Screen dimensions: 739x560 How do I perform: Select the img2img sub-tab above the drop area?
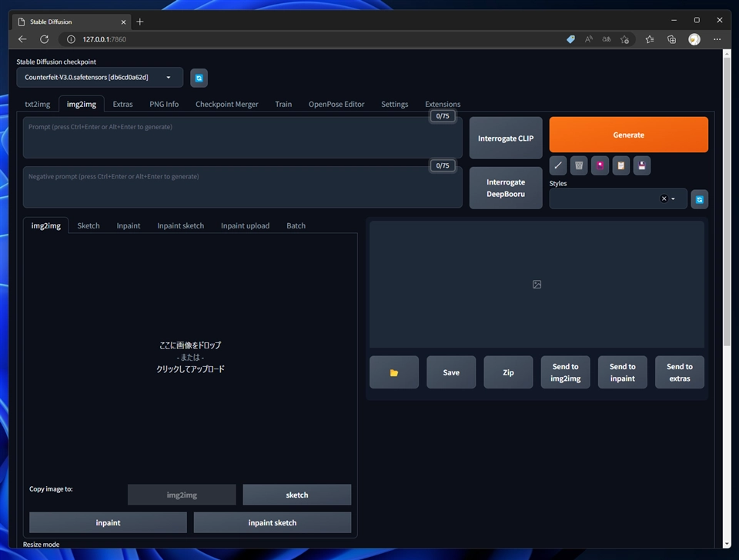tap(45, 225)
